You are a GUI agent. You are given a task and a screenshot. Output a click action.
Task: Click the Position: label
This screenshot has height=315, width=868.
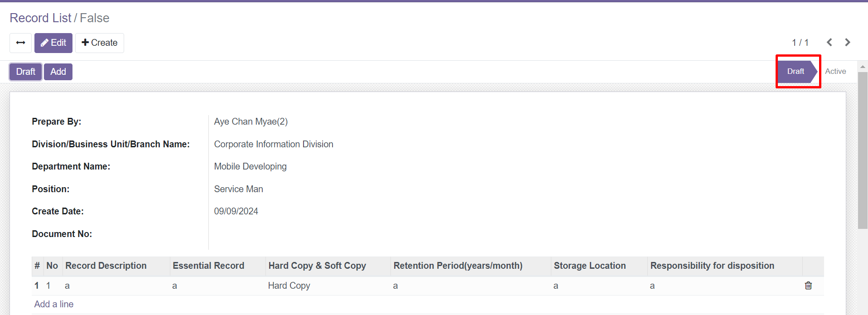click(51, 189)
